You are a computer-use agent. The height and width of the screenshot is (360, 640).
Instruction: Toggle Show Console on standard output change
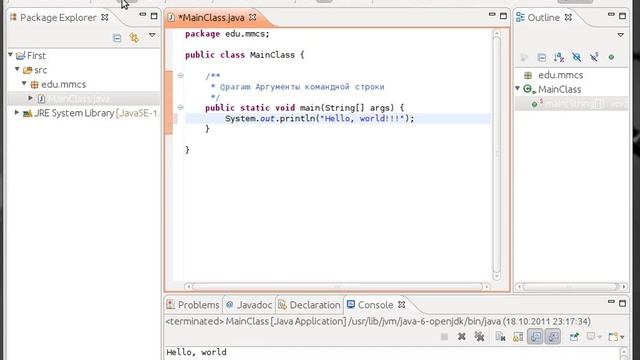click(x=535, y=337)
